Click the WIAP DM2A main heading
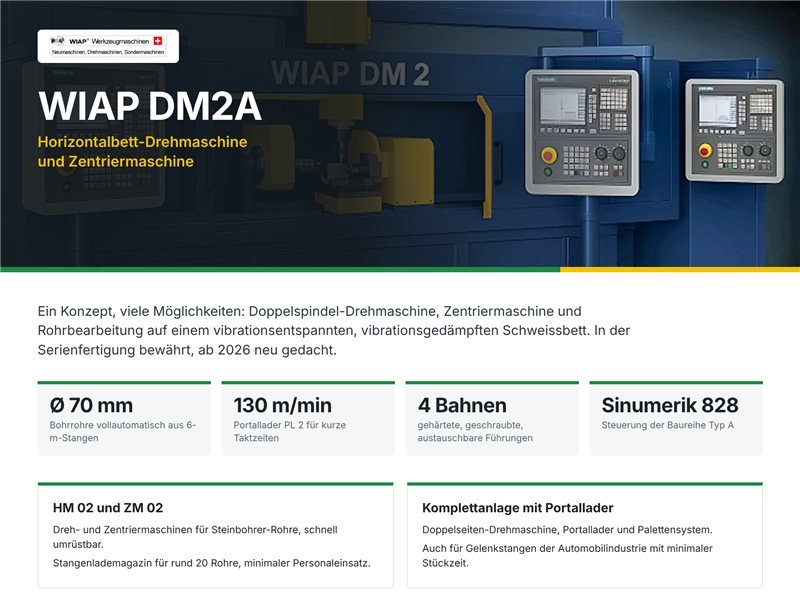This screenshot has height=600, width=800. point(149,106)
